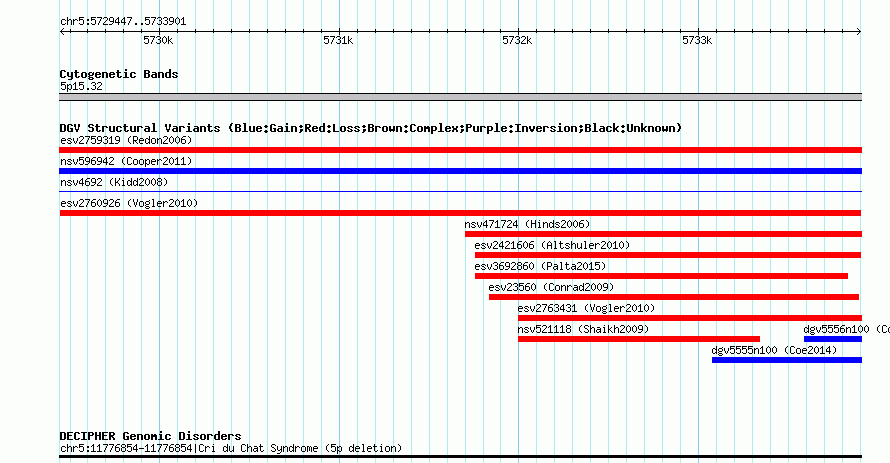Click the red bar of nsv471724
This screenshot has height=463, width=890.
(664, 234)
